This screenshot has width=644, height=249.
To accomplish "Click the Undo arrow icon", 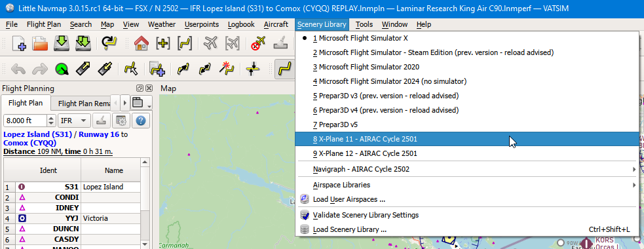I will (19, 68).
